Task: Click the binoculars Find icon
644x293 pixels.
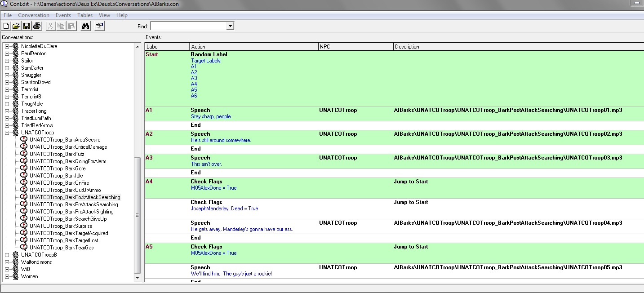Action: coord(85,26)
